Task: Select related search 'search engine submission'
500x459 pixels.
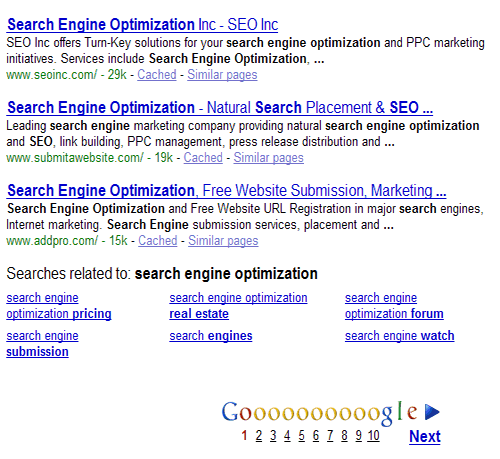Action: pos(42,344)
